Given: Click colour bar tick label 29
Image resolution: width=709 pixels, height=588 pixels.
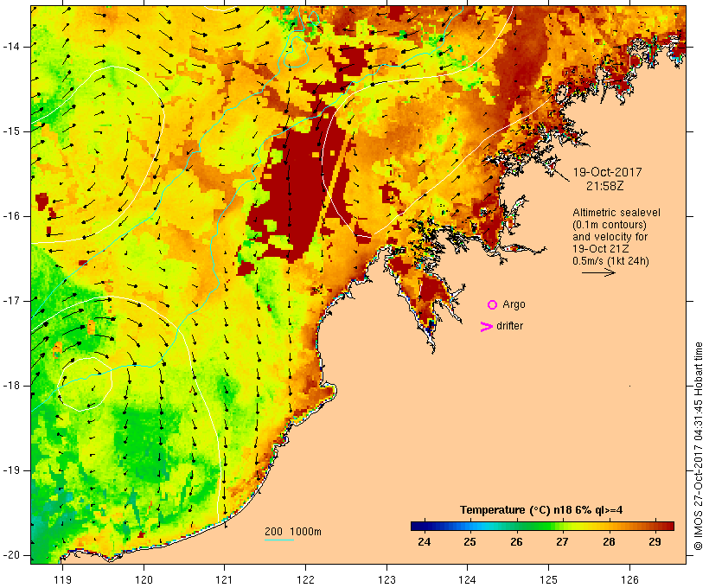Looking at the screenshot, I should [655, 542].
